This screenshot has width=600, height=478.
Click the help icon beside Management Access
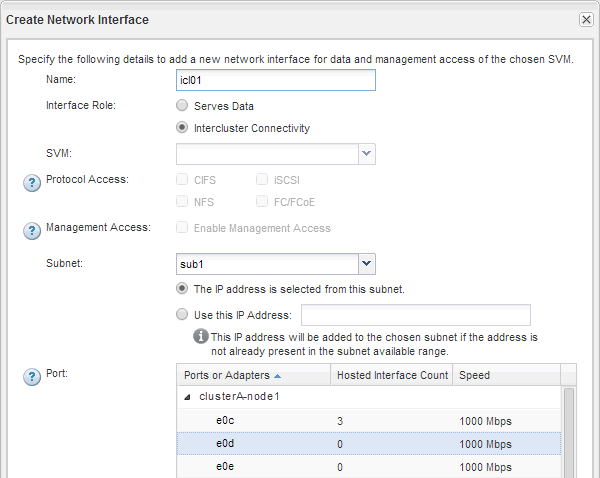[x=30, y=229]
